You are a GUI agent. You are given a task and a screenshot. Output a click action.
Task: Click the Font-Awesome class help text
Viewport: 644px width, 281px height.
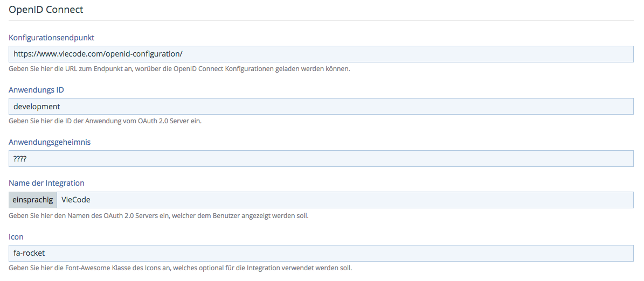(x=180, y=268)
